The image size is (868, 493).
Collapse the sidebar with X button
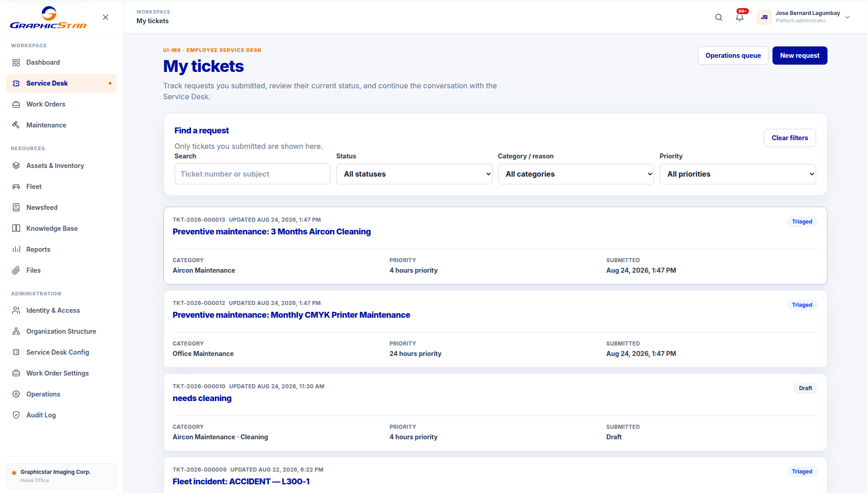pos(106,17)
